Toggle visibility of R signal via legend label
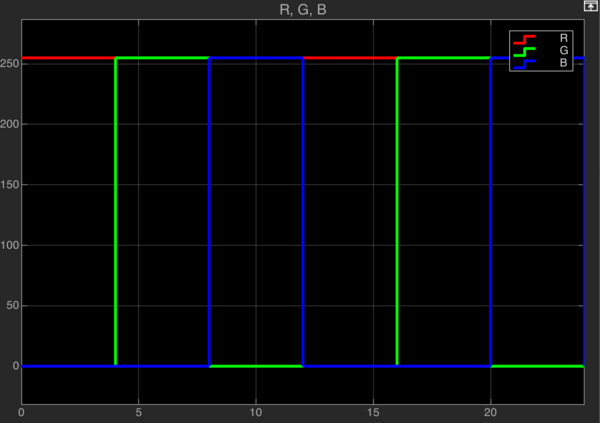Image resolution: width=600 pixels, height=423 pixels. [565, 38]
